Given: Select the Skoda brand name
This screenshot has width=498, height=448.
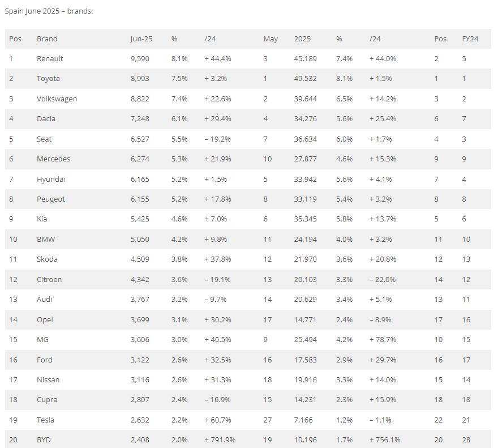Looking at the screenshot, I should click(x=47, y=259).
